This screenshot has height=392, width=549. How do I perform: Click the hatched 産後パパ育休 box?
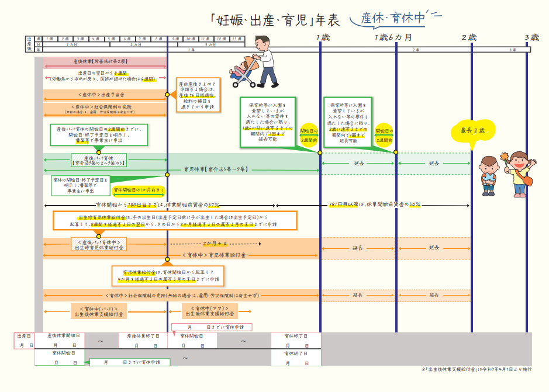[x=98, y=161]
